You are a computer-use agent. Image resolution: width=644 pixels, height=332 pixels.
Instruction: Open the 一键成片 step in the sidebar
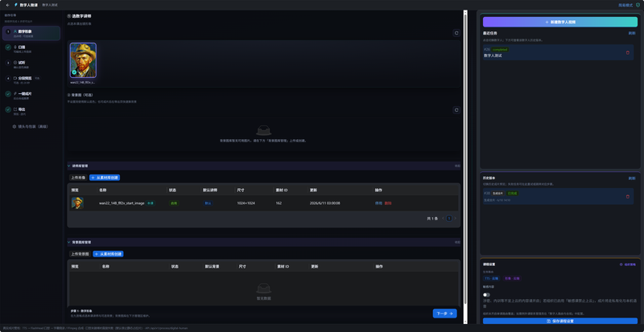(31, 96)
